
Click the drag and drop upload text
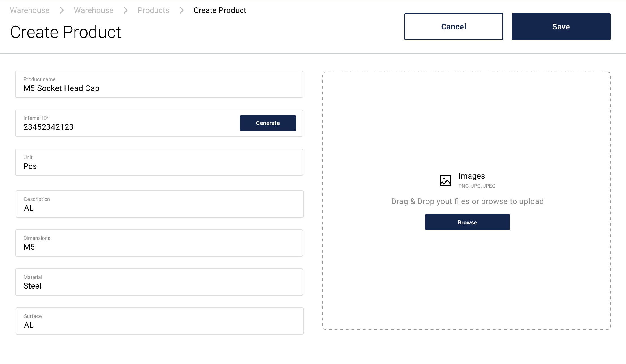click(467, 201)
